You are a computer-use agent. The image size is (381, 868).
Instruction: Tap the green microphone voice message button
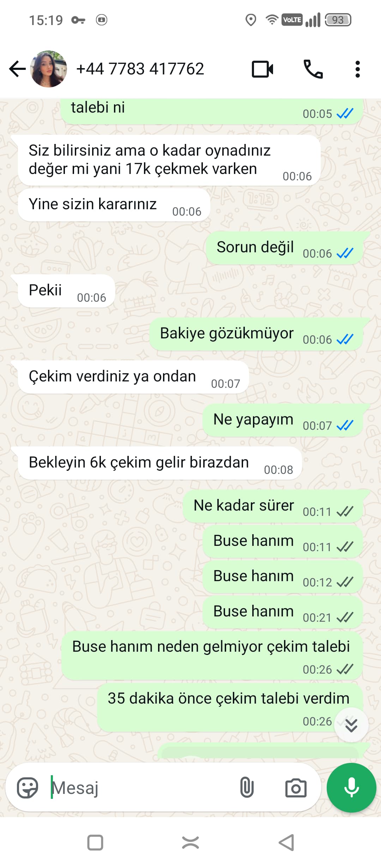[351, 788]
